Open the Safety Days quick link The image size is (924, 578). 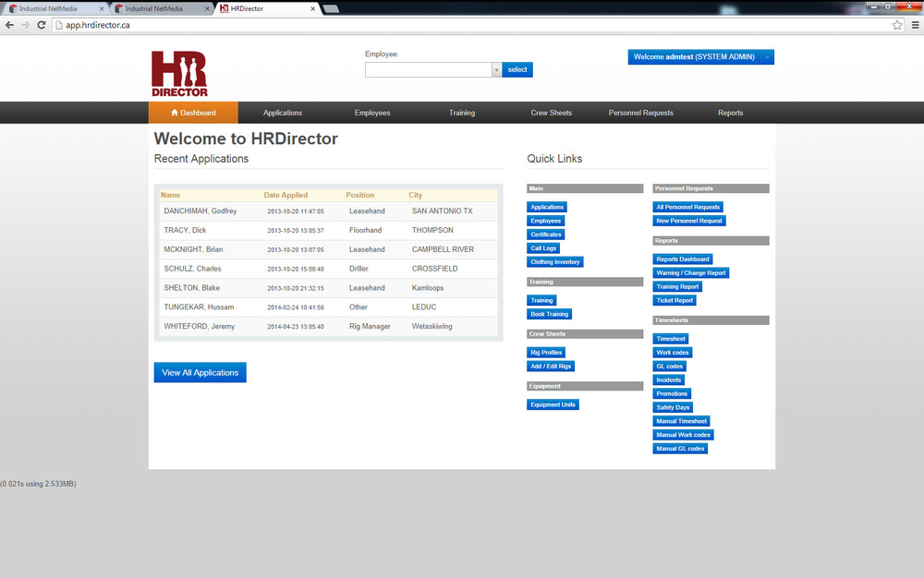[x=673, y=407]
